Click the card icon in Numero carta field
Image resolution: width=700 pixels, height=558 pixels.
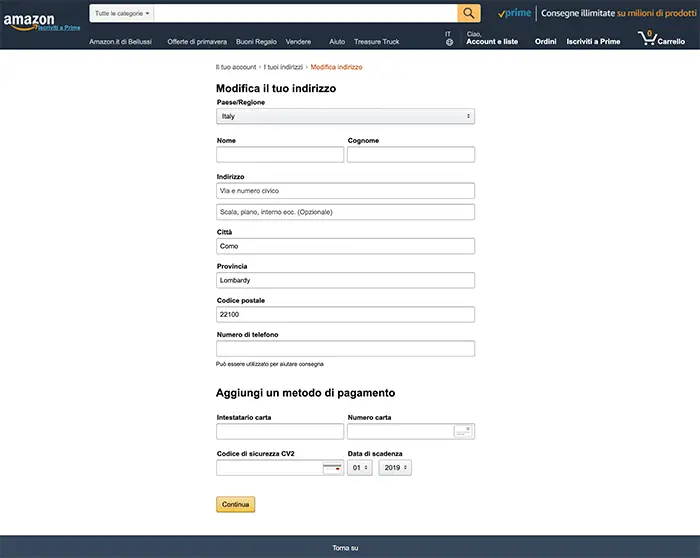[x=463, y=431]
